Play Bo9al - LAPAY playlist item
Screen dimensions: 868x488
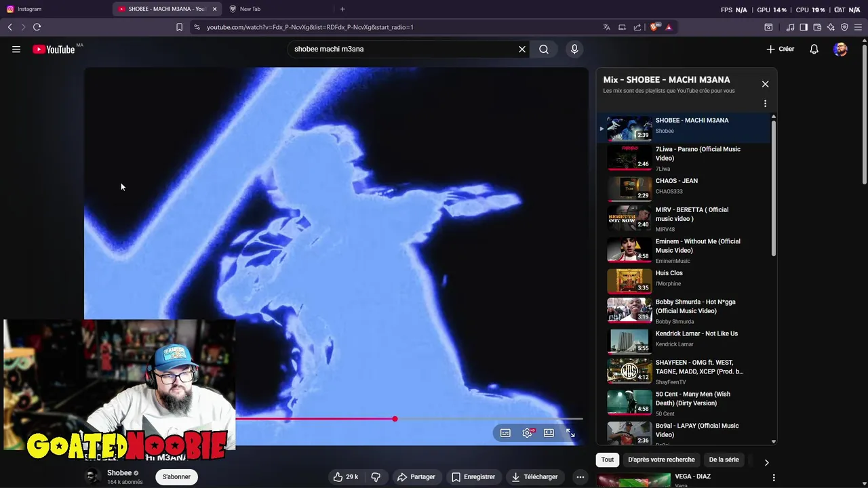pyautogui.click(x=685, y=432)
